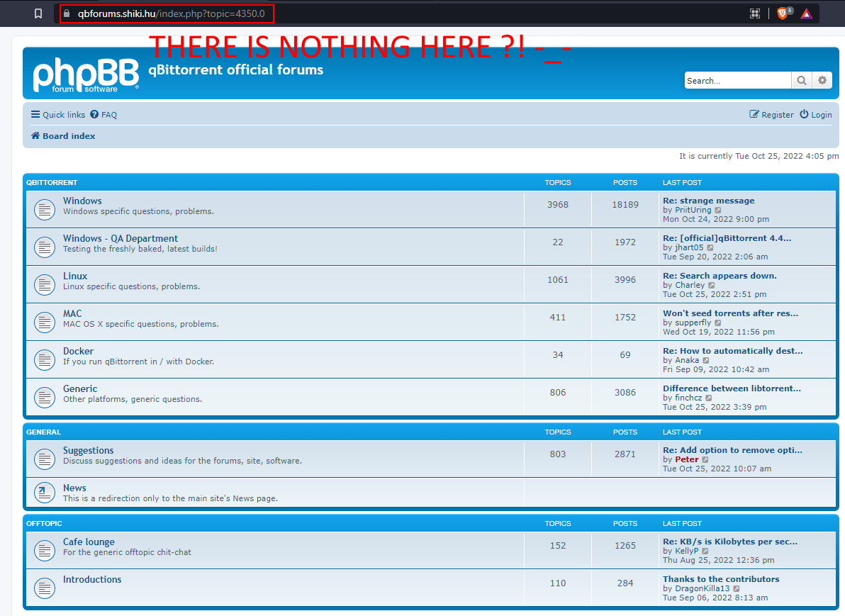Open Windows - QA Department forum
The image size is (845, 616).
tap(121, 238)
